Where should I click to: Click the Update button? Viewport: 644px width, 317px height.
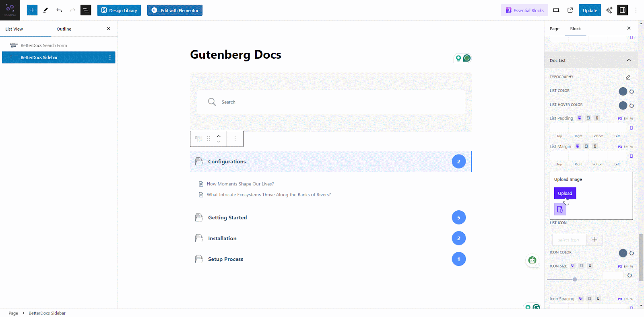(x=590, y=10)
